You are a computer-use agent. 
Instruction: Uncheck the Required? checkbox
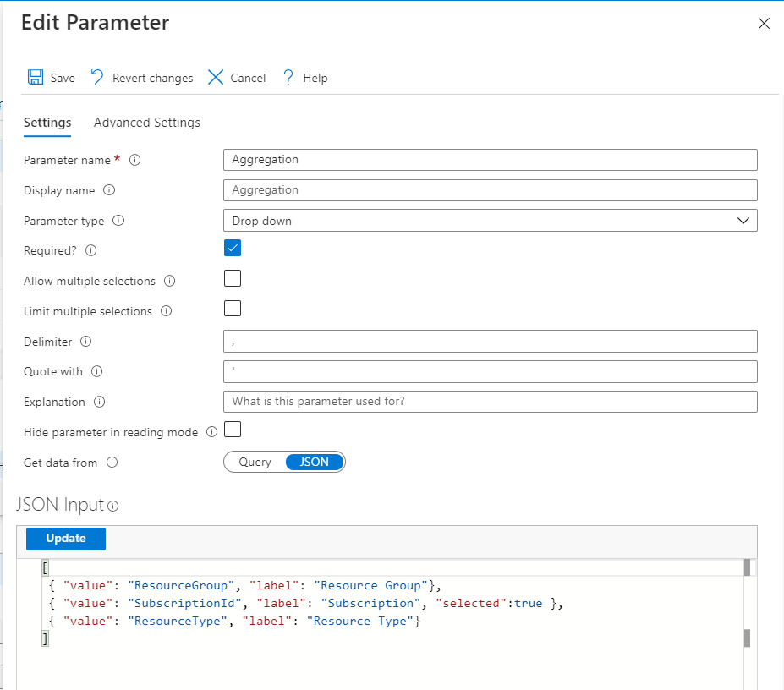pyautogui.click(x=233, y=248)
